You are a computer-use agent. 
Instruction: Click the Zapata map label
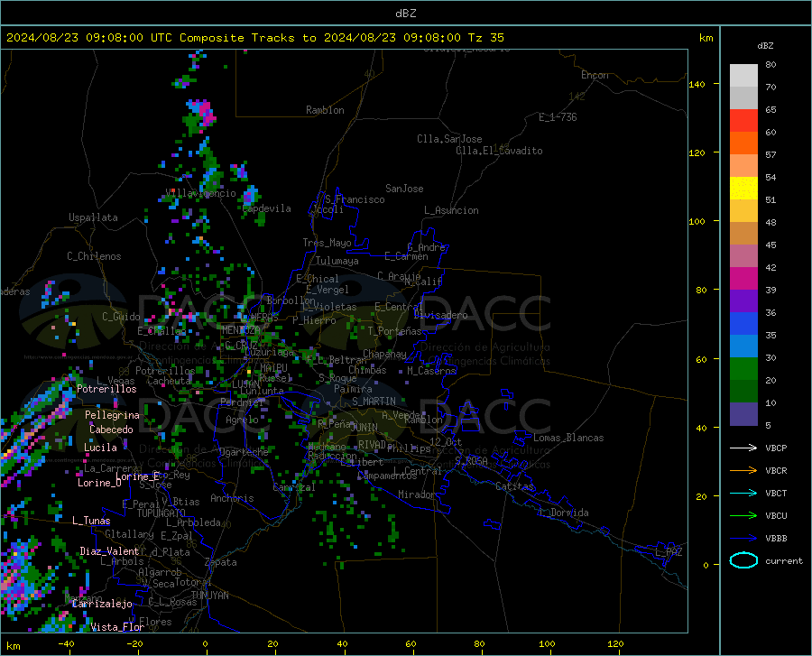pos(221,562)
